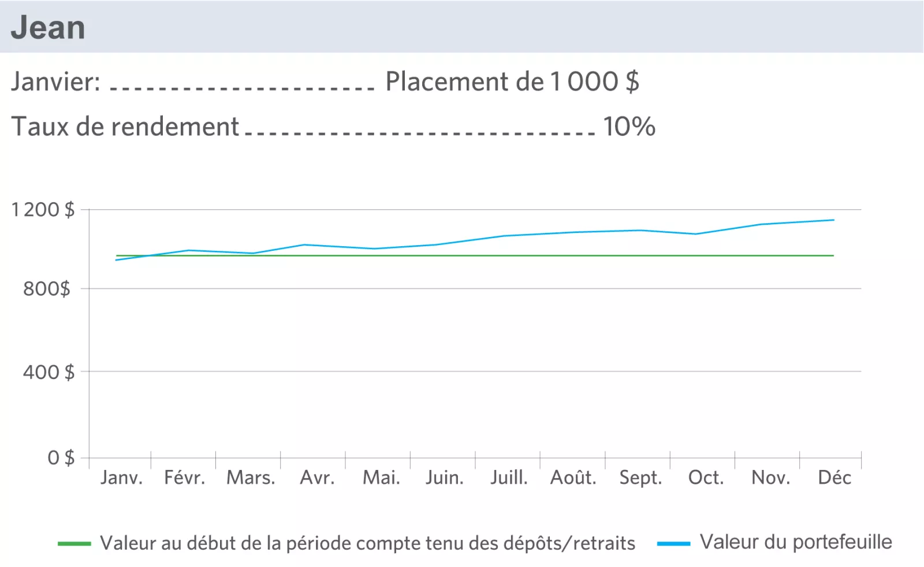Image resolution: width=924 pixels, height=567 pixels.
Task: Pick the "Août." month axis label
Action: pyautogui.click(x=573, y=477)
